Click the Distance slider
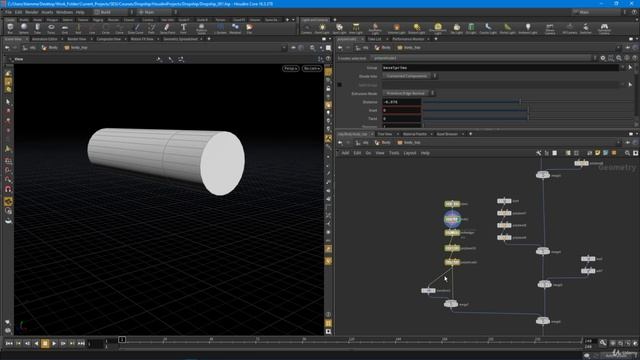This screenshot has width=640, height=360. click(527, 102)
